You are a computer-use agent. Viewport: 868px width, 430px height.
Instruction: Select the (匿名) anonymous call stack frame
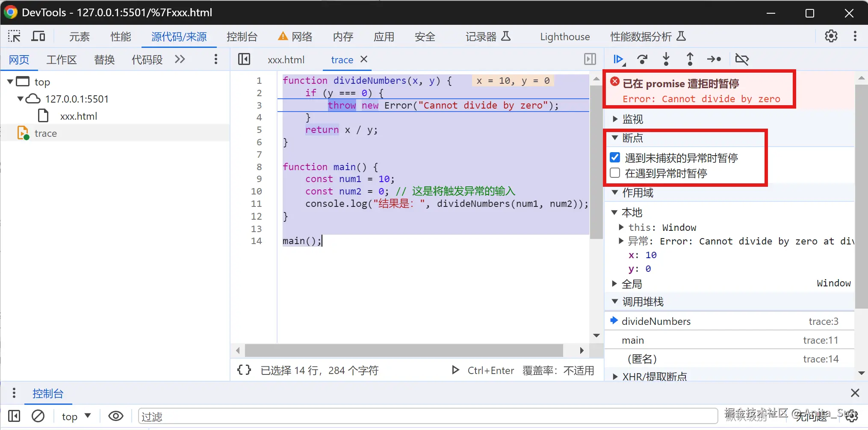729,359
